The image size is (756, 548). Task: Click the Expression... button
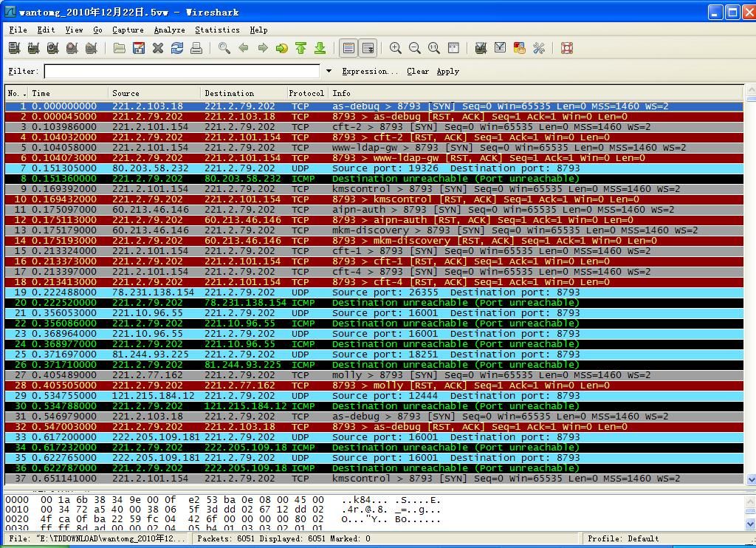[x=369, y=72]
